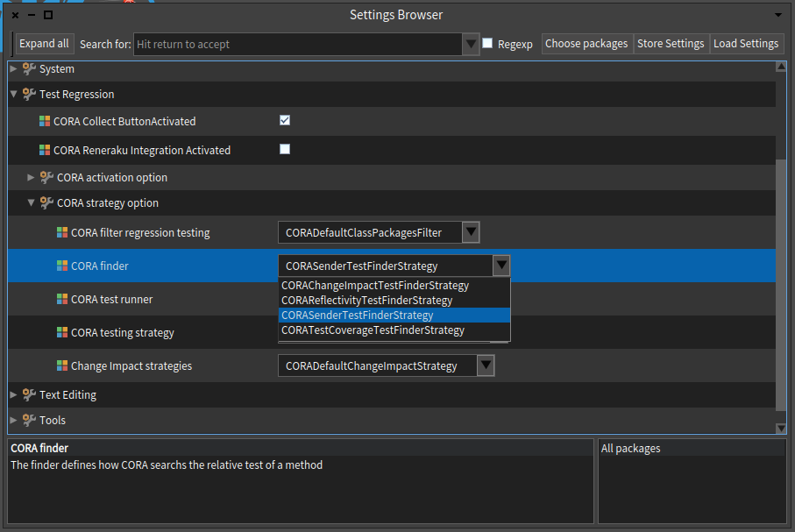This screenshot has width=795, height=532.
Task: Click the Change Impact strategies setting icon
Action: [x=62, y=365]
